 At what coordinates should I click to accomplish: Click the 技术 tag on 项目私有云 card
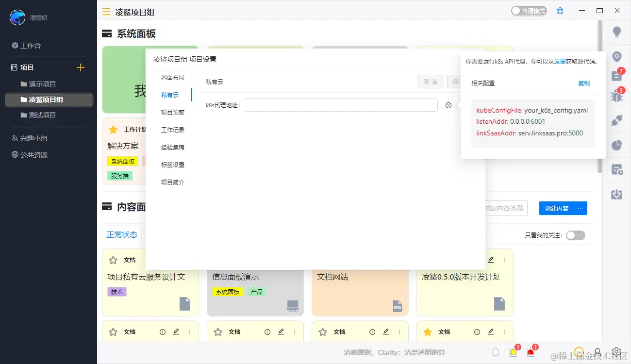click(x=117, y=292)
